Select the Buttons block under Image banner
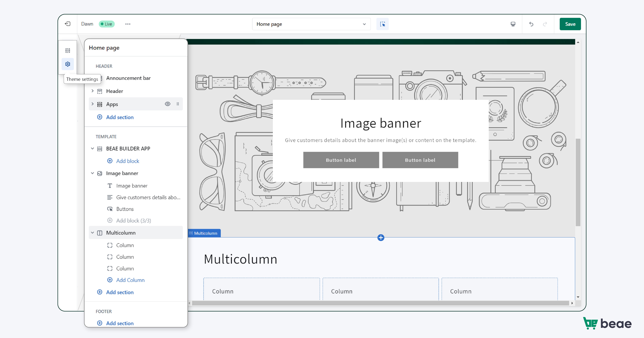Image resolution: width=644 pixels, height=338 pixels. coord(125,209)
